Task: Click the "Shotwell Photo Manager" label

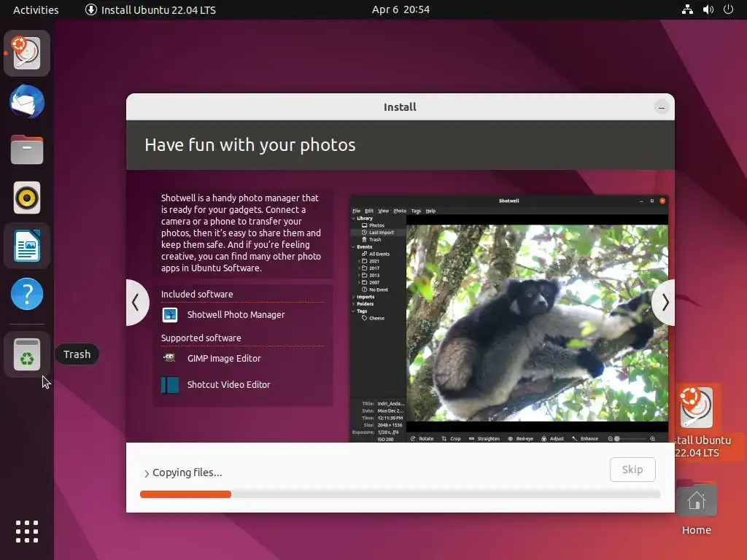Action: point(236,315)
